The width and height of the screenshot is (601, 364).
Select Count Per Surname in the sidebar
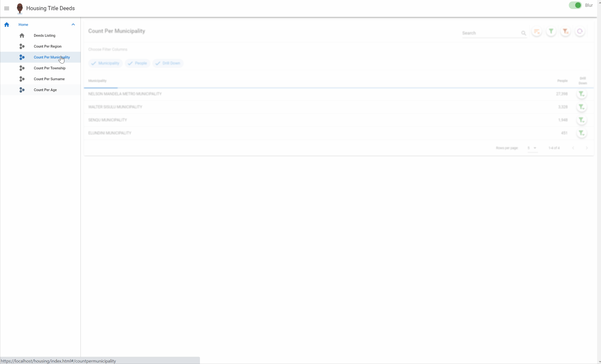point(49,79)
